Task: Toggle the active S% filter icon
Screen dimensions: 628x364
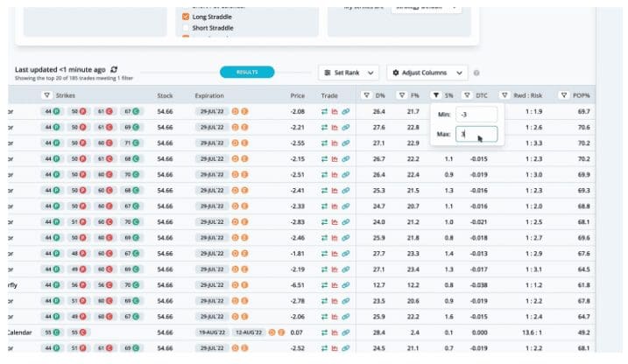Action: pyautogui.click(x=436, y=95)
